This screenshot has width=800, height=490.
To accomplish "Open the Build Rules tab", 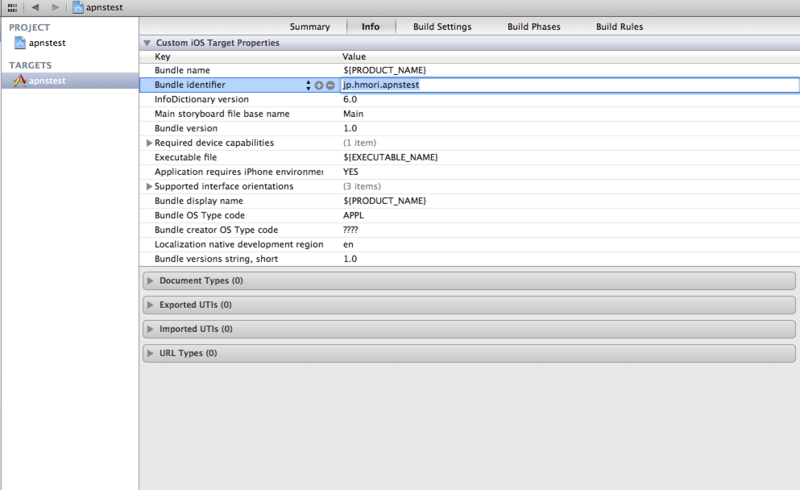I will click(619, 27).
